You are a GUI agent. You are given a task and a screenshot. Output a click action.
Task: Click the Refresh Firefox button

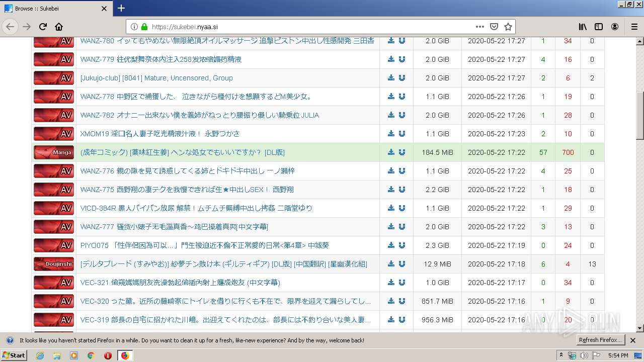click(x=600, y=340)
